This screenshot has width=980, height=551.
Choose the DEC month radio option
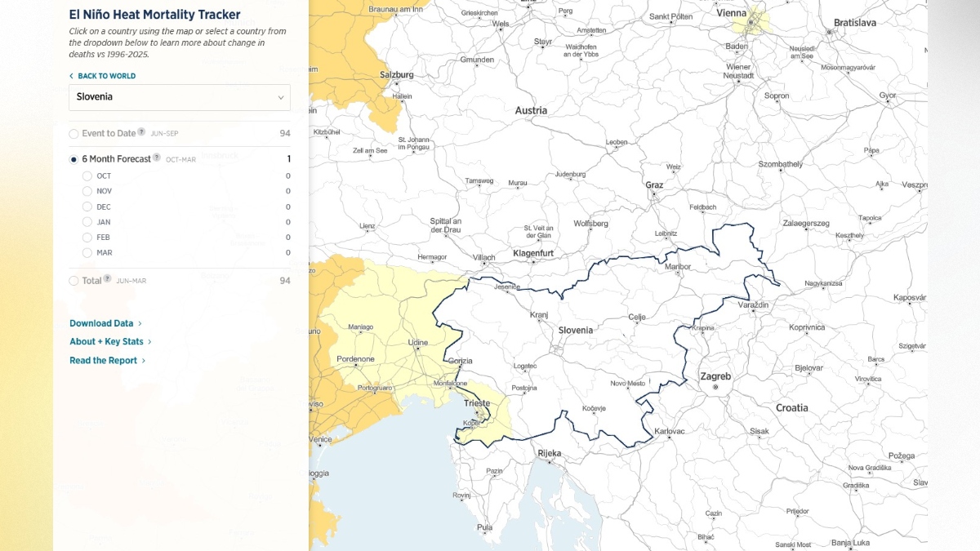point(87,207)
